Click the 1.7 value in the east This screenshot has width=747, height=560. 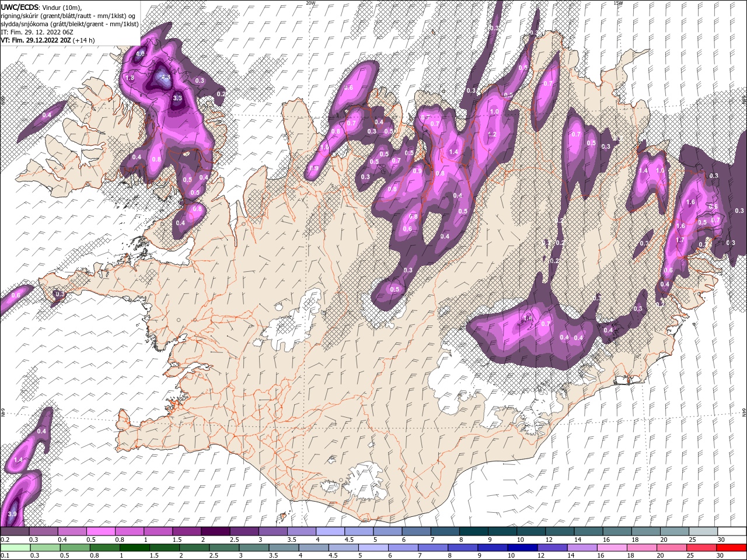pyautogui.click(x=680, y=240)
